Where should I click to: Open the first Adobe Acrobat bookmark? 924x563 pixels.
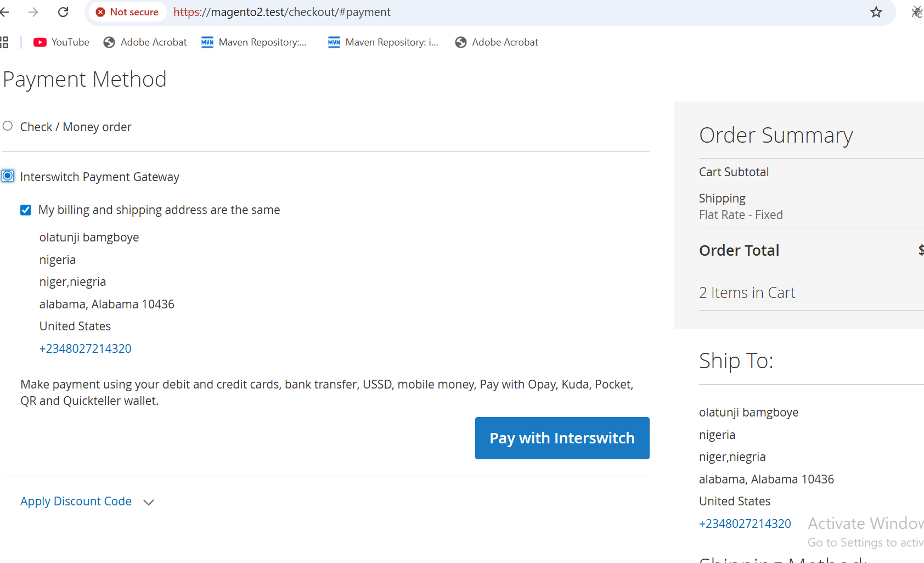click(x=145, y=42)
